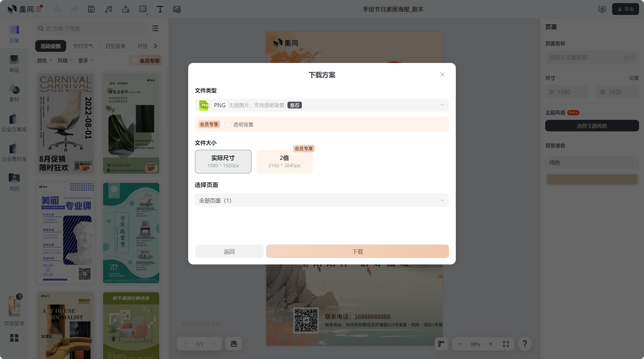The width and height of the screenshot is (644, 359).
Task: Click the web canvas globe icon
Action: 177,9
